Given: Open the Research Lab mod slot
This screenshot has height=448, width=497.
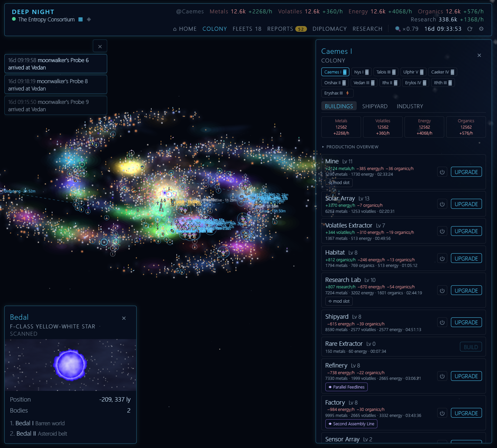Looking at the screenshot, I should click(339, 301).
